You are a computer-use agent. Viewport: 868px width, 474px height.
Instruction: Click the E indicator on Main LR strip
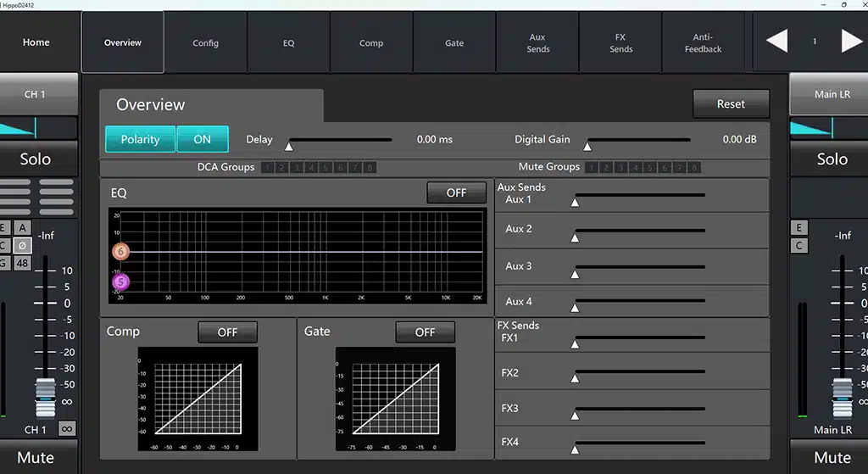798,227
